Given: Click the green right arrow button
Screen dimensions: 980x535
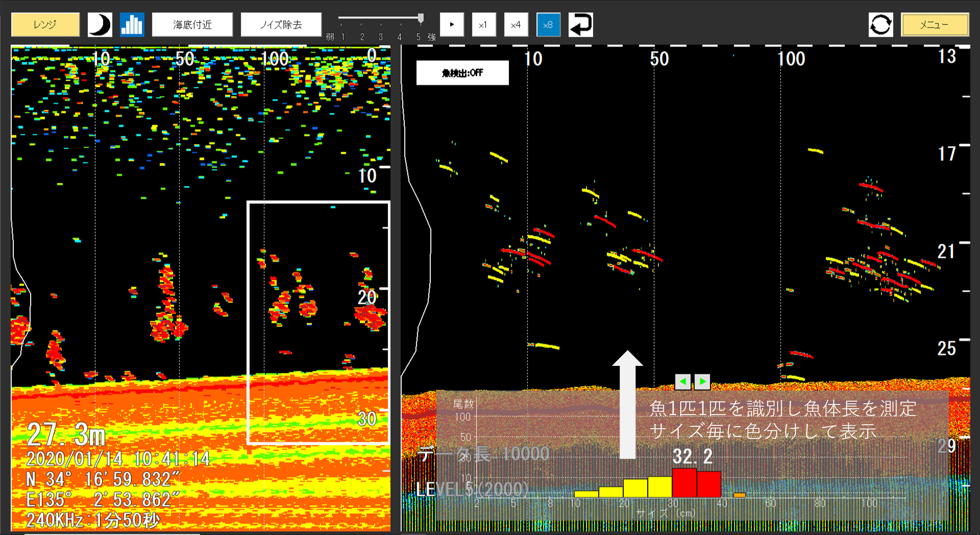Looking at the screenshot, I should point(702,381).
